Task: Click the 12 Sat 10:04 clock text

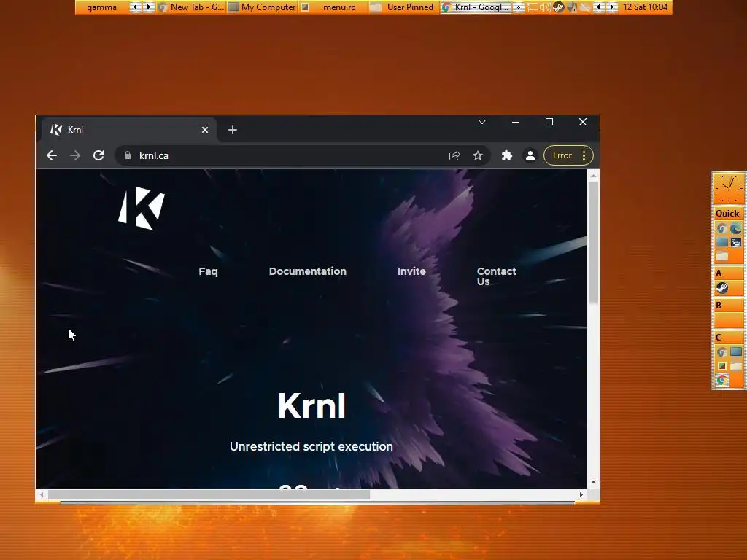Action: point(645,7)
